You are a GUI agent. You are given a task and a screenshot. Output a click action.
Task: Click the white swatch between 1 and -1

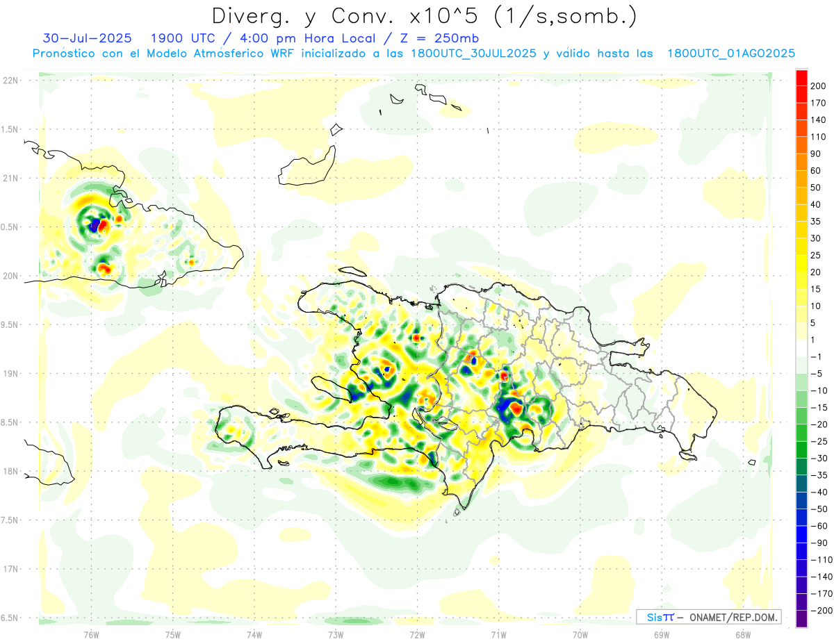802,348
